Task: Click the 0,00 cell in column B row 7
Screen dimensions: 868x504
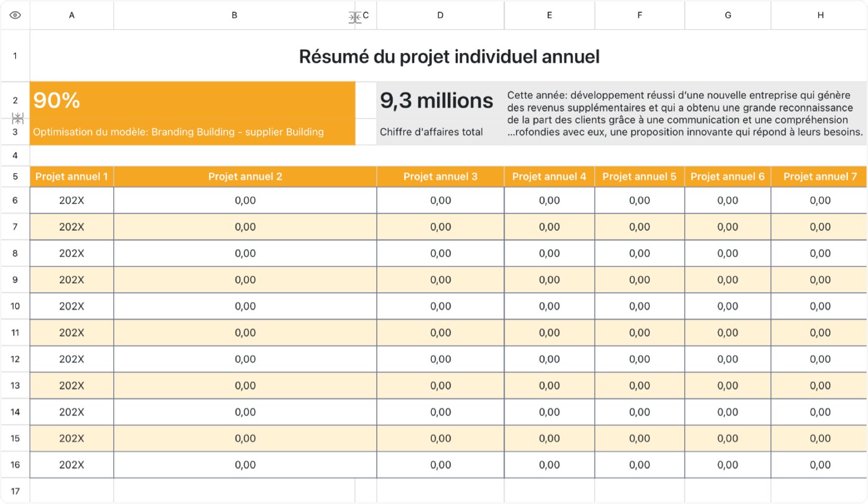Action: coord(245,227)
